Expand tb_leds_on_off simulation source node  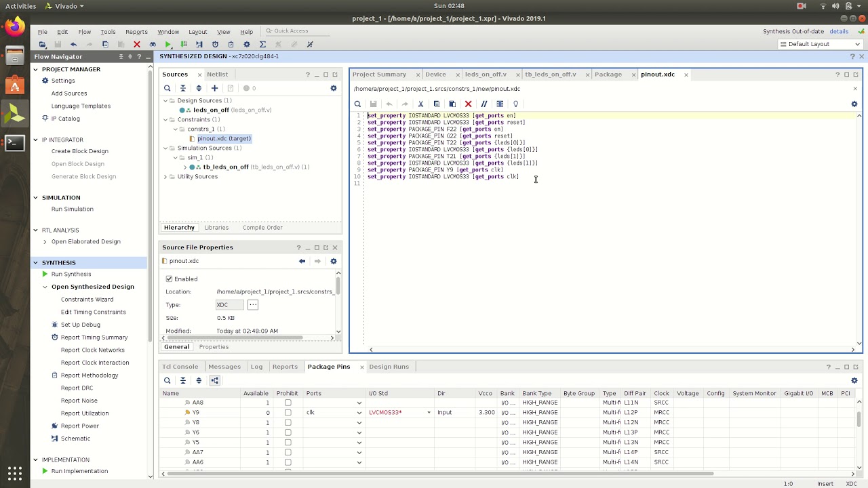point(185,167)
